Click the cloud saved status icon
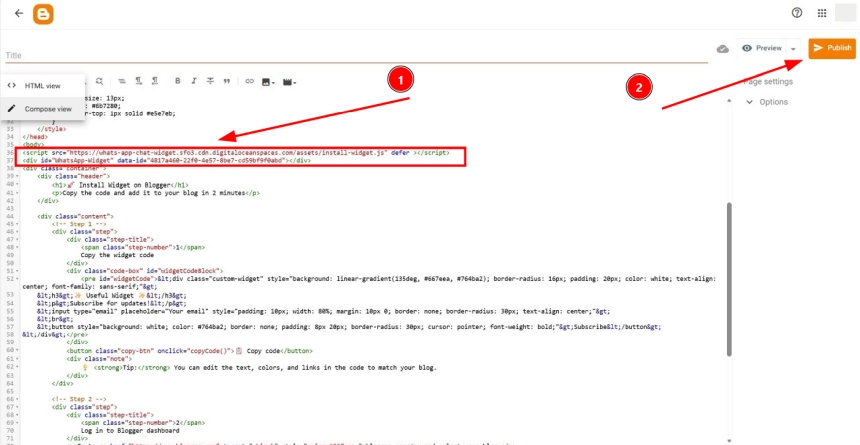This screenshot has height=445, width=860. tap(723, 49)
